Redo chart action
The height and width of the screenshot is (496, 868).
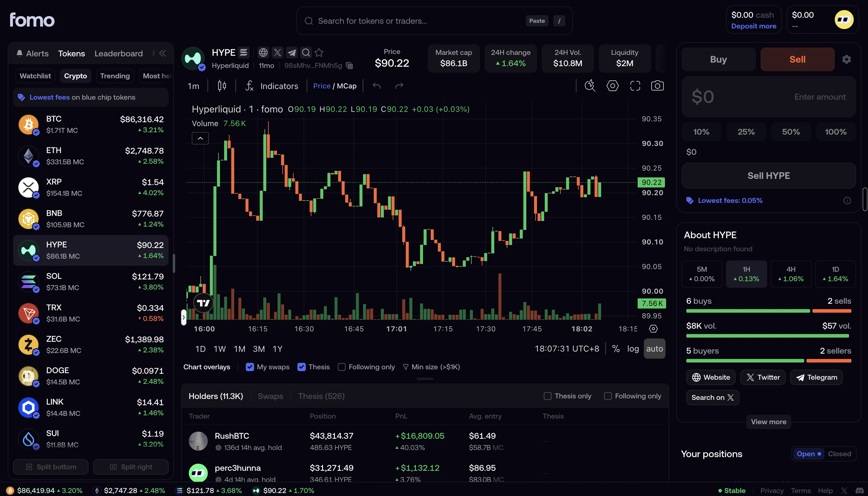tap(399, 86)
